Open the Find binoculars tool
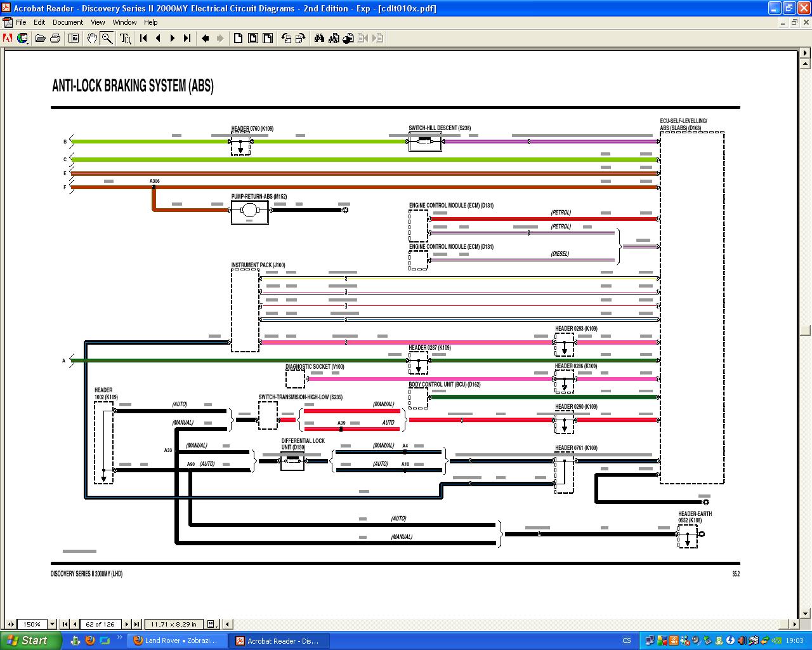812x650 pixels. [x=319, y=39]
